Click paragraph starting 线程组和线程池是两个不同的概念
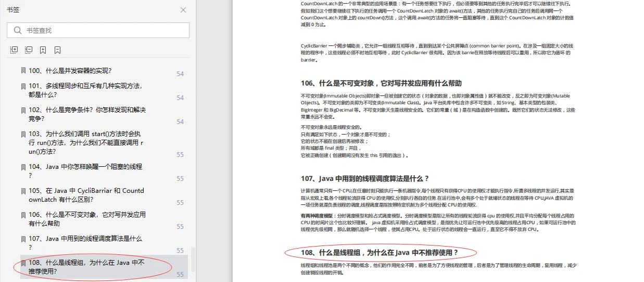 click(438, 268)
